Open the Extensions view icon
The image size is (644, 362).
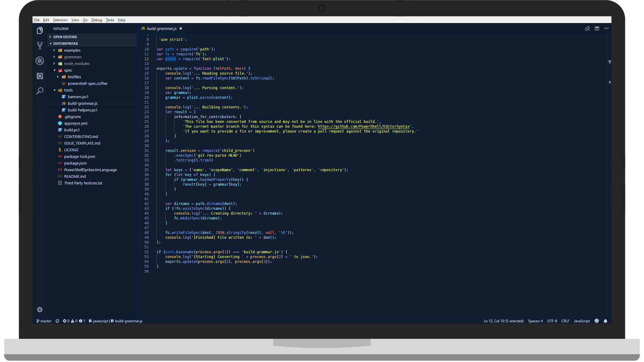(x=40, y=76)
